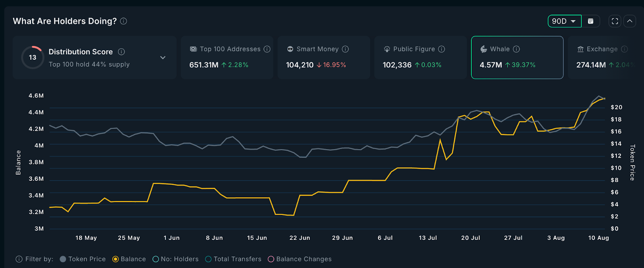Click the 0.03% increase value

(428, 65)
